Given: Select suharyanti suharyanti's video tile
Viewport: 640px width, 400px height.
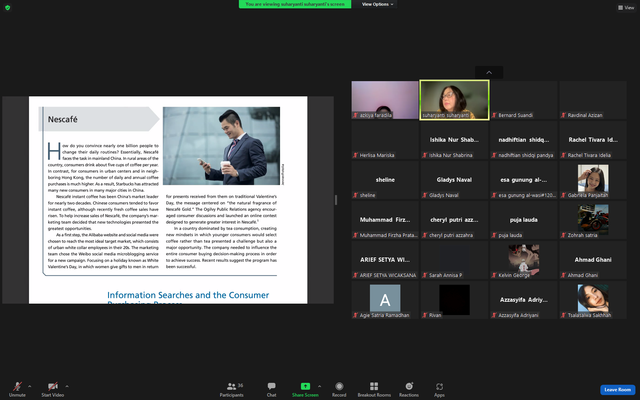Looking at the screenshot, I should [x=454, y=100].
